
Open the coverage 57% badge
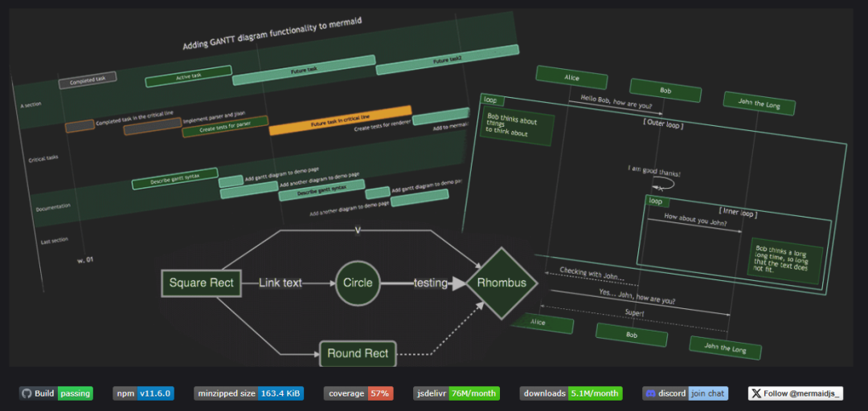click(358, 394)
